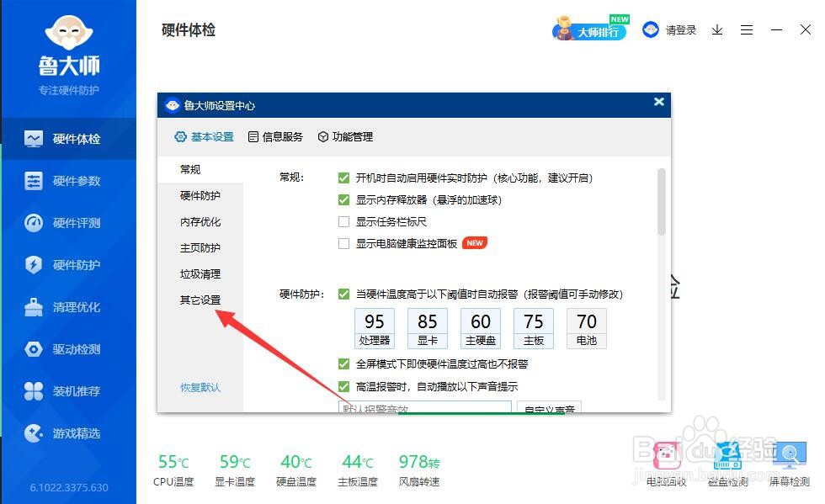Viewport: 825px width, 504px height.
Task: Open 游戏精选 in the sidebar
Action: pyautogui.click(x=68, y=433)
